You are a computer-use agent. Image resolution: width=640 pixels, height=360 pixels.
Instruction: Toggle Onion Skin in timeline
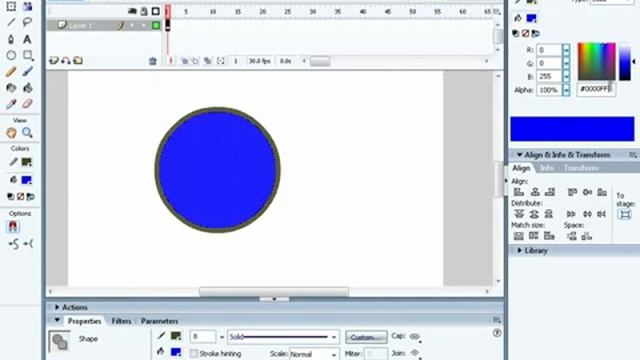tap(184, 61)
